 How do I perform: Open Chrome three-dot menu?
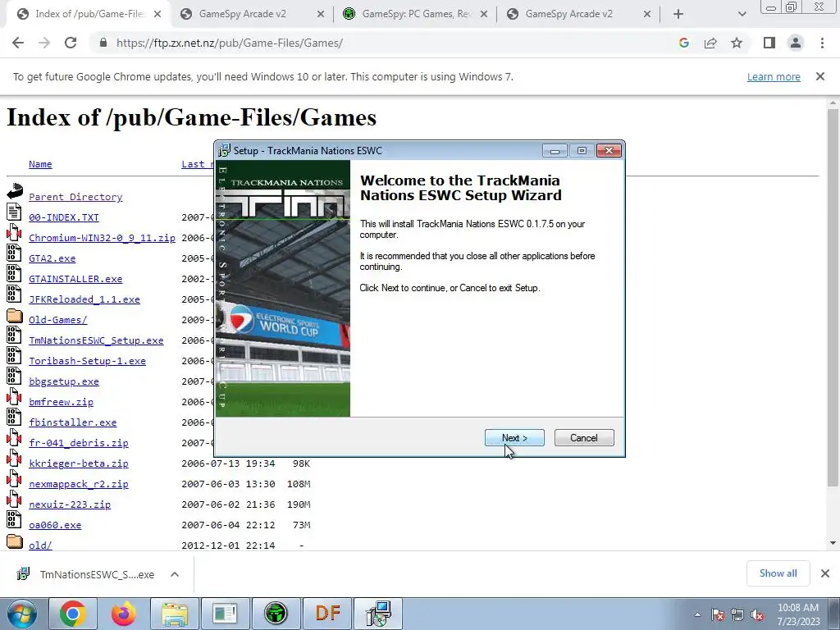coord(822,43)
